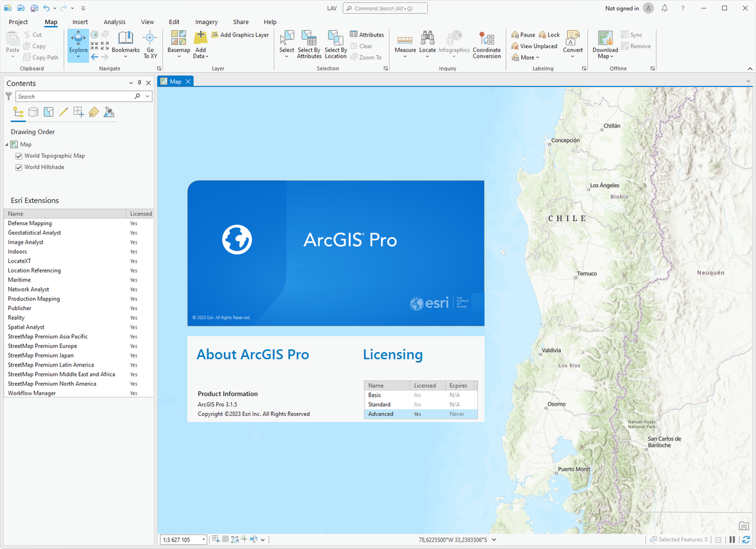Choose List By Data Source view
The width and height of the screenshot is (756, 549).
click(x=33, y=113)
